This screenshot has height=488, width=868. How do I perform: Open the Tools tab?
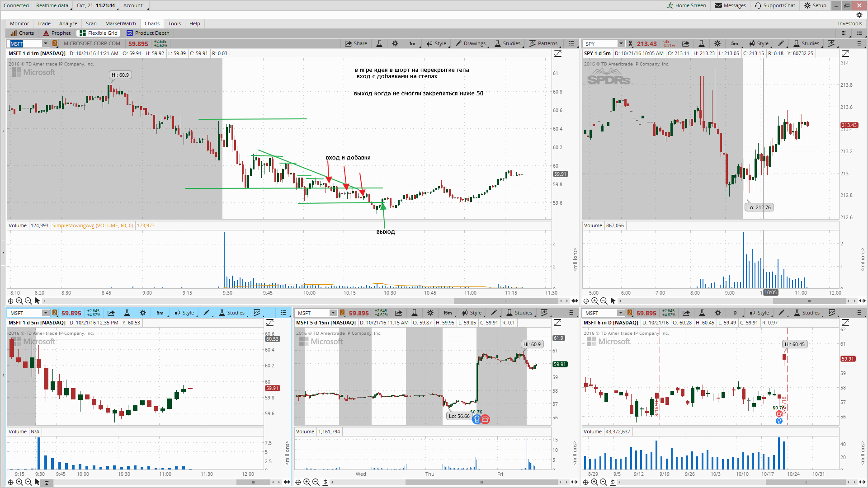[175, 23]
